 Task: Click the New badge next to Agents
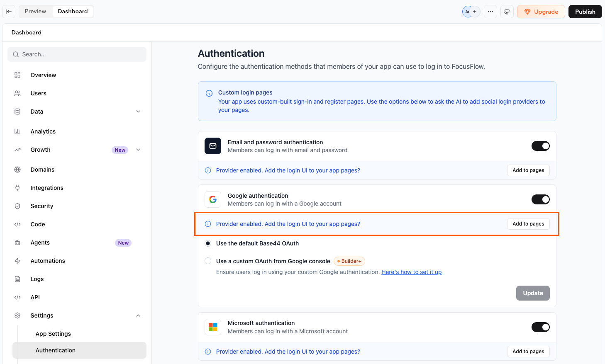pyautogui.click(x=123, y=243)
